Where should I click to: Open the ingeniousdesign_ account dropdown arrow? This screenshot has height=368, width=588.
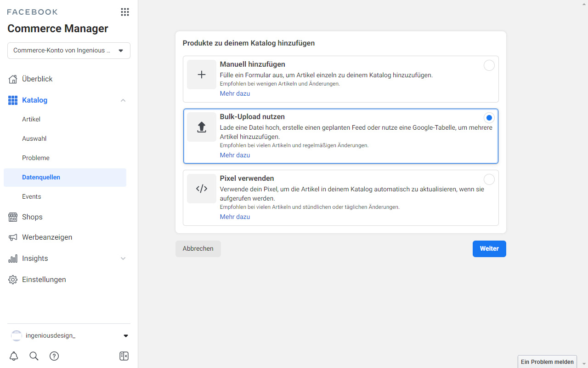coord(126,336)
